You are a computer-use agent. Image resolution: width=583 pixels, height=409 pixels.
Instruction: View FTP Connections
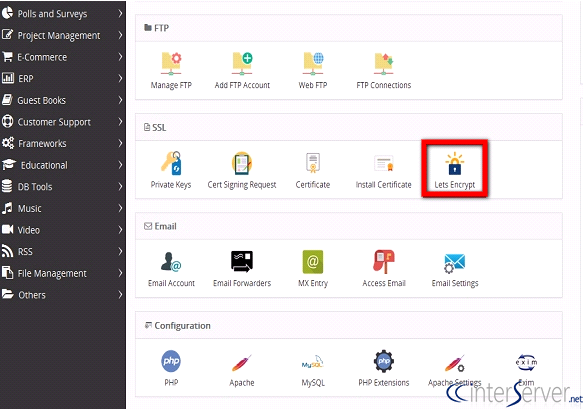384,64
